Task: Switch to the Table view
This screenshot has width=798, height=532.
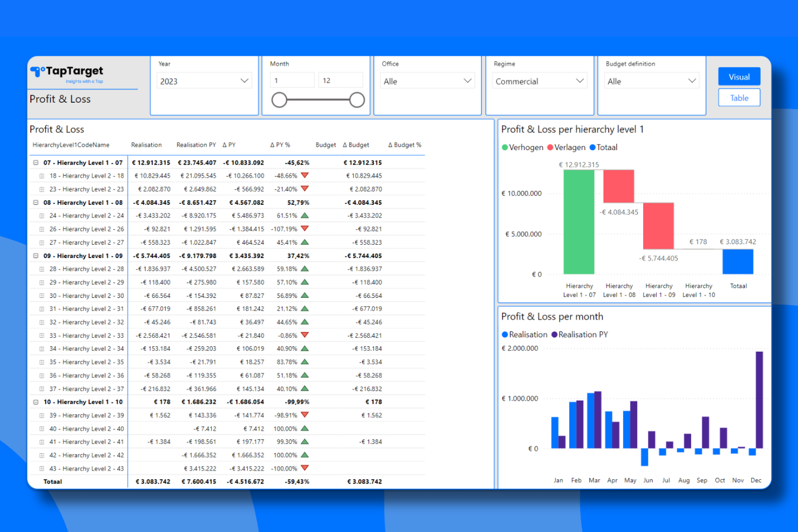Action: coord(739,98)
